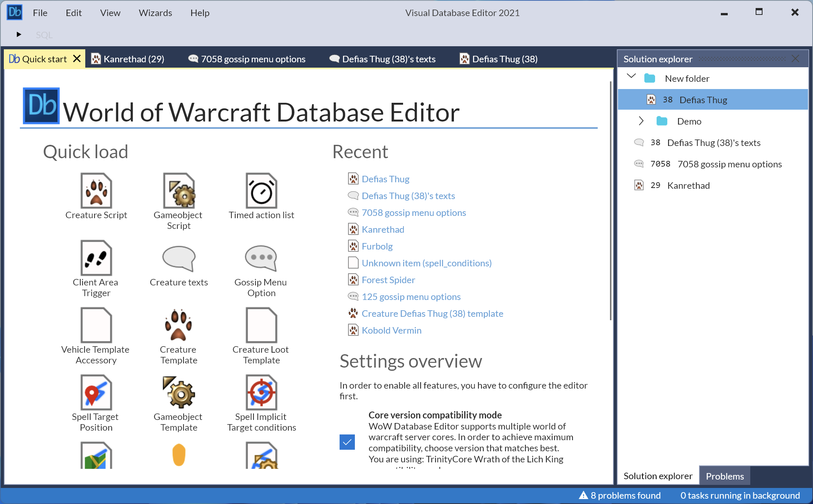Click the Spell Implicit Target conditions icon
Image resolution: width=813 pixels, height=504 pixels.
(261, 392)
